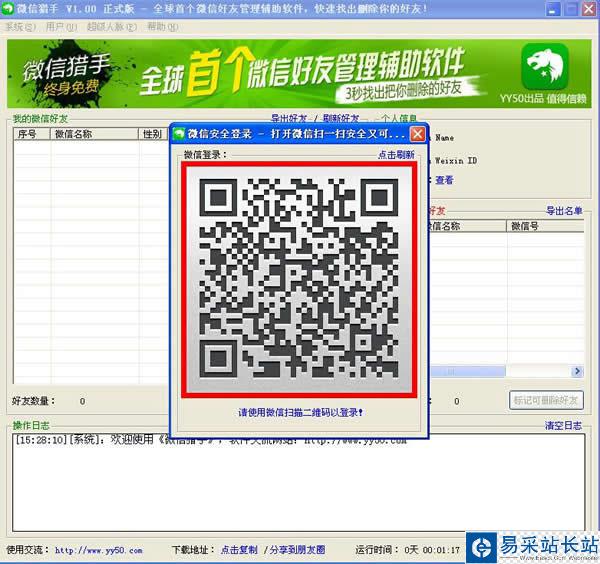Sort friends list by 序号 column
The image size is (600, 564).
click(32, 134)
